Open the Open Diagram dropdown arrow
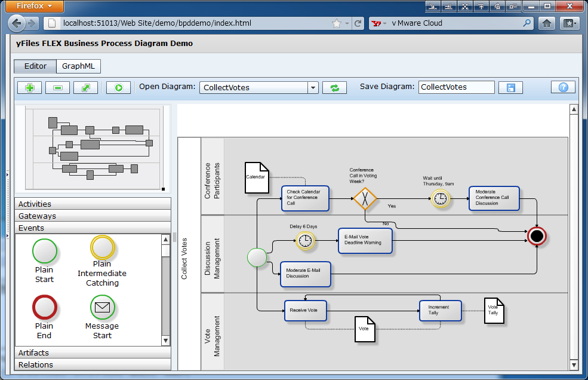Viewport: 588px width, 380px height. [313, 88]
